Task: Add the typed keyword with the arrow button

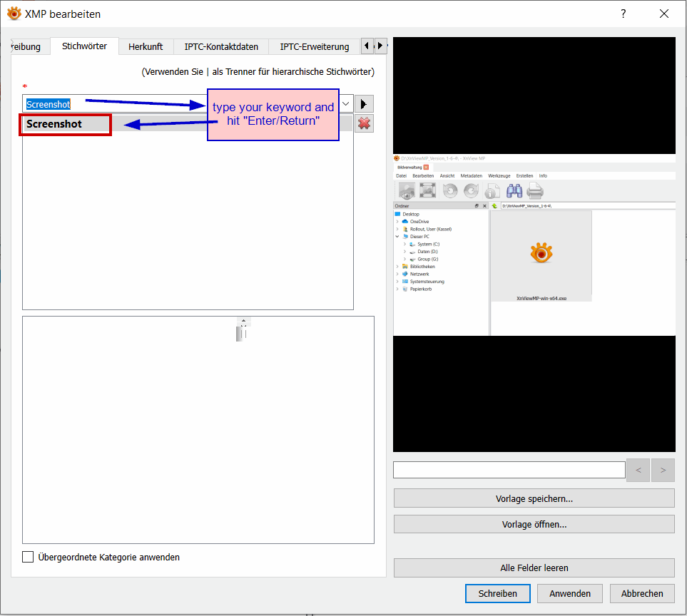Action: (364, 104)
